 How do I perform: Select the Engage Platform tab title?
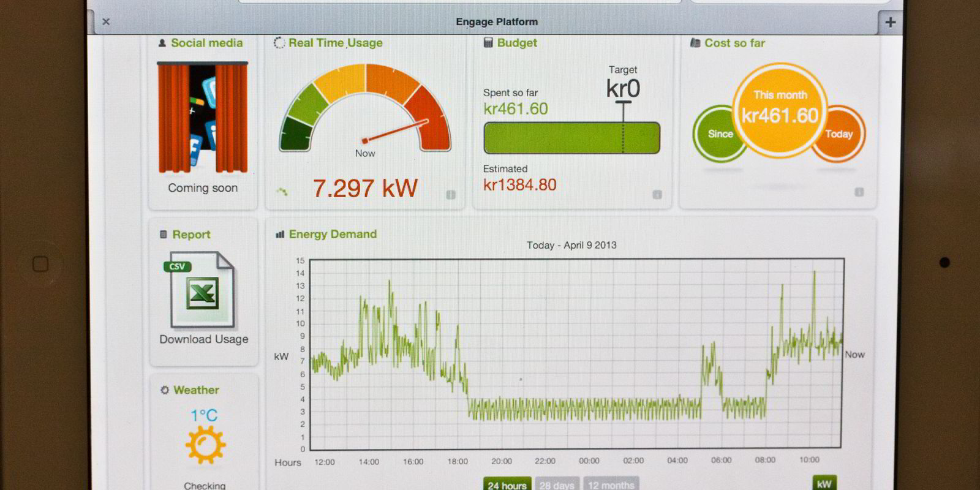(497, 21)
